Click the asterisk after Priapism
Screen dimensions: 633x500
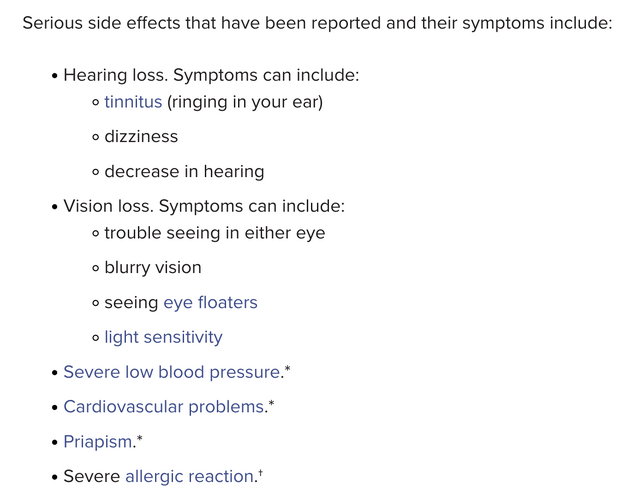(140, 438)
